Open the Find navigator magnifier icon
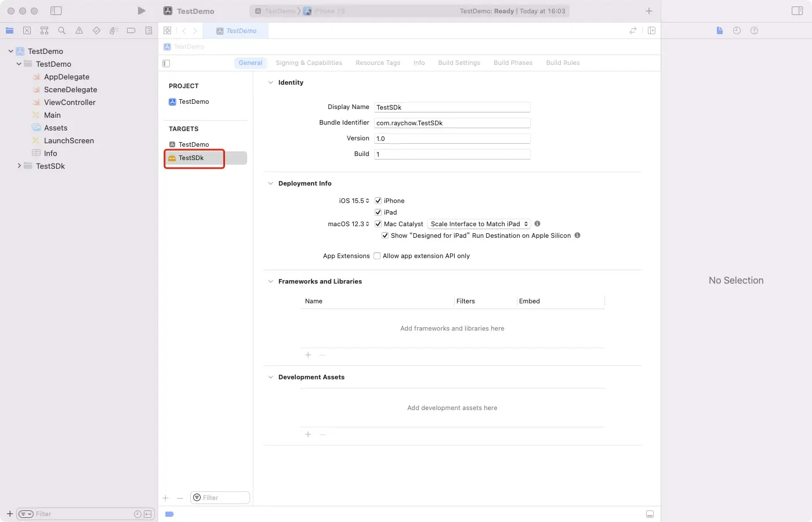Image resolution: width=812 pixels, height=522 pixels. point(61,31)
